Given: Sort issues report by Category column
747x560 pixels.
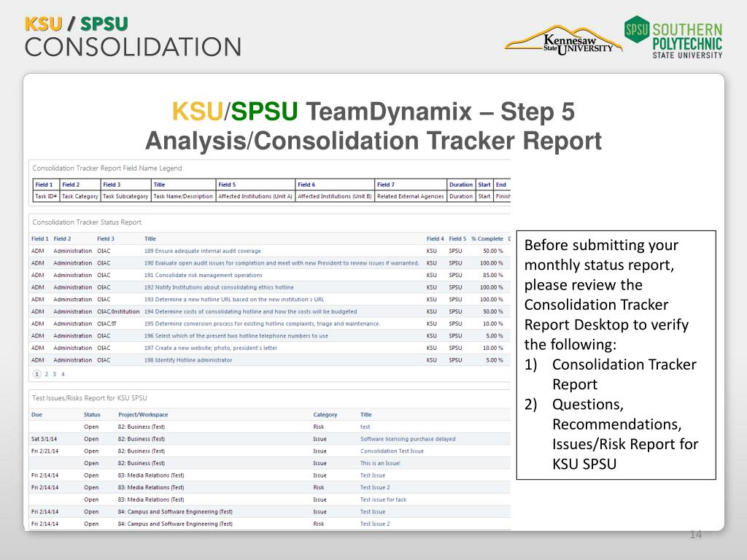Looking at the screenshot, I should tap(325, 415).
